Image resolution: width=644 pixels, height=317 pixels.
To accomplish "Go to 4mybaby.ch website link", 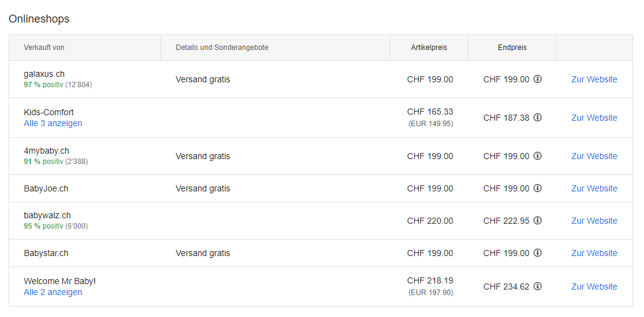I will point(594,156).
